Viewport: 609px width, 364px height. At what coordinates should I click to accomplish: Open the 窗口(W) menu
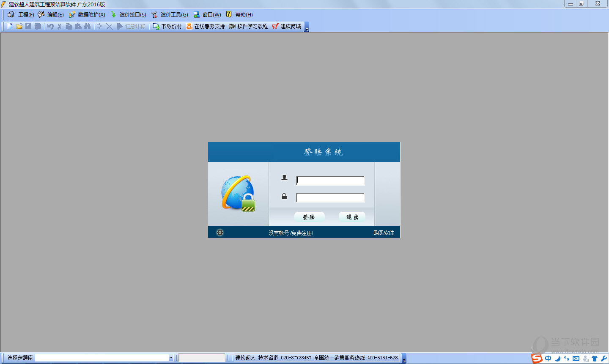click(207, 15)
